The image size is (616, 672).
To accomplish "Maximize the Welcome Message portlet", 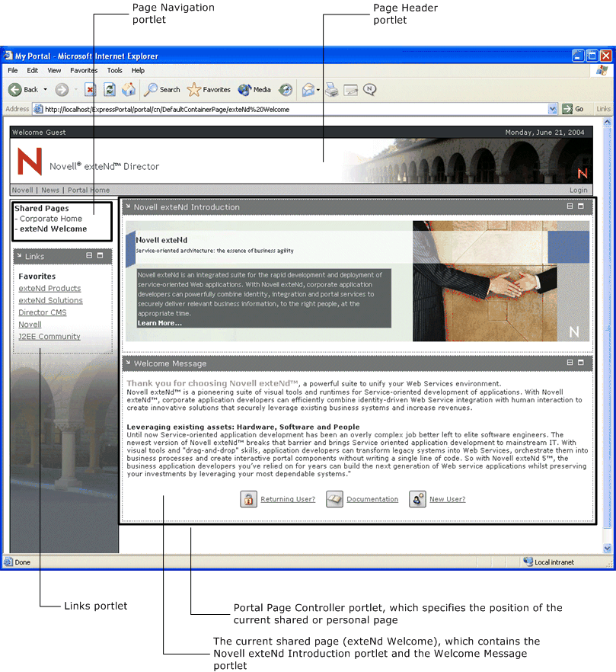I will [581, 363].
